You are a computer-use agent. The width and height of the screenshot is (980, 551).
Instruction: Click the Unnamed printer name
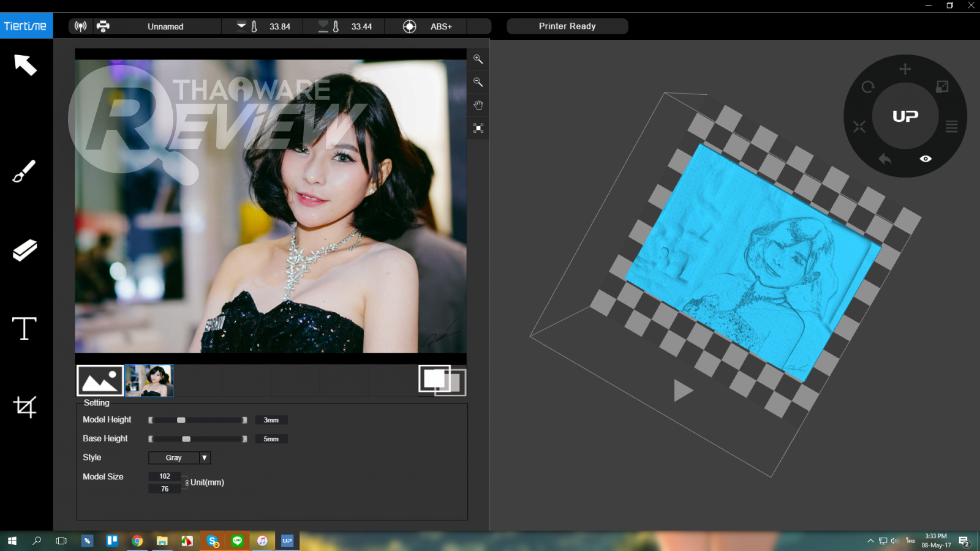tap(165, 26)
